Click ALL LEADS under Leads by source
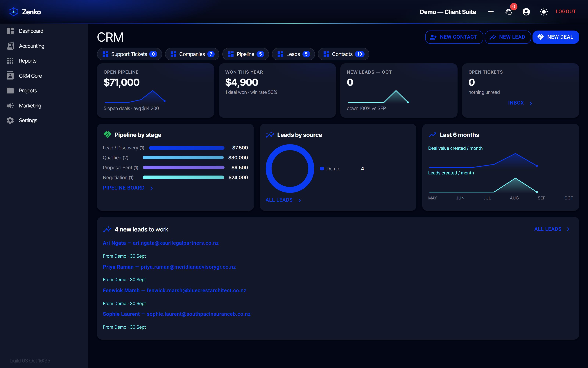 click(x=279, y=200)
